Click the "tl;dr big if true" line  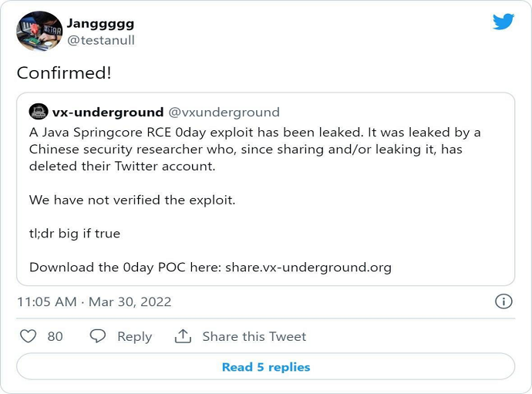75,234
